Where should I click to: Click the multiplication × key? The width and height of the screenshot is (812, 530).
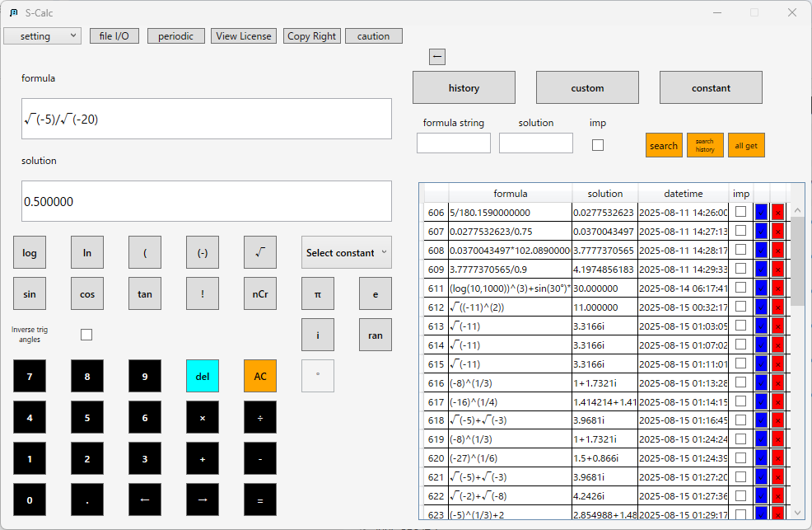pos(203,417)
